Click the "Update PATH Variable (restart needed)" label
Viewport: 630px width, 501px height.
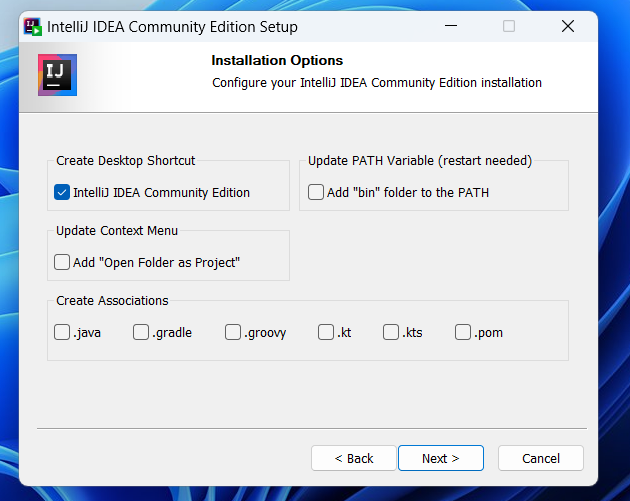coord(420,160)
